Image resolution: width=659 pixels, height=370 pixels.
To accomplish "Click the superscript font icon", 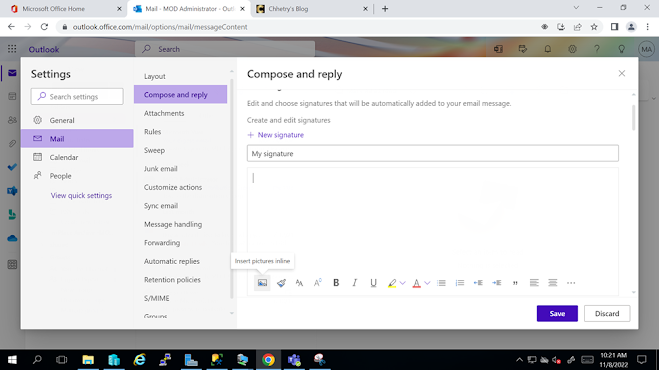I will 318,283.
